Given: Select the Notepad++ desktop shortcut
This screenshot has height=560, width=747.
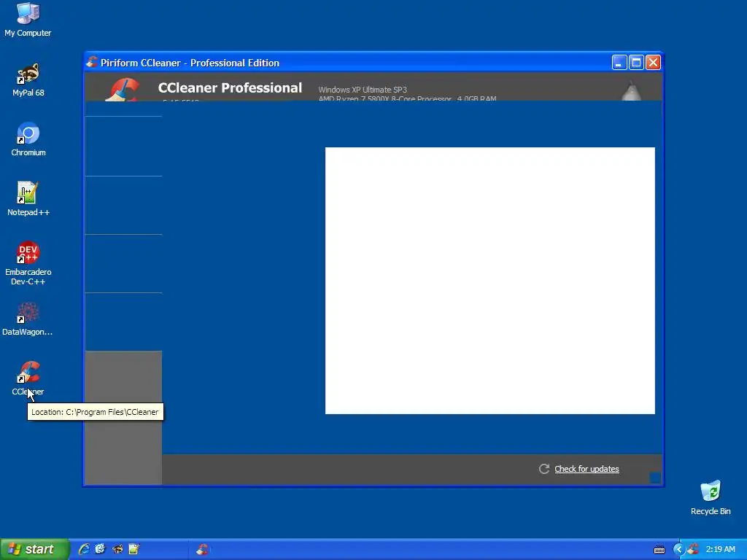Looking at the screenshot, I should [x=28, y=200].
